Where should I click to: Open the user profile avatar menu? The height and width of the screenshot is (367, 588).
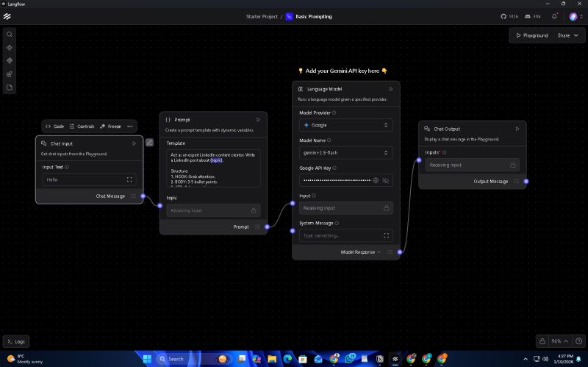[573, 16]
